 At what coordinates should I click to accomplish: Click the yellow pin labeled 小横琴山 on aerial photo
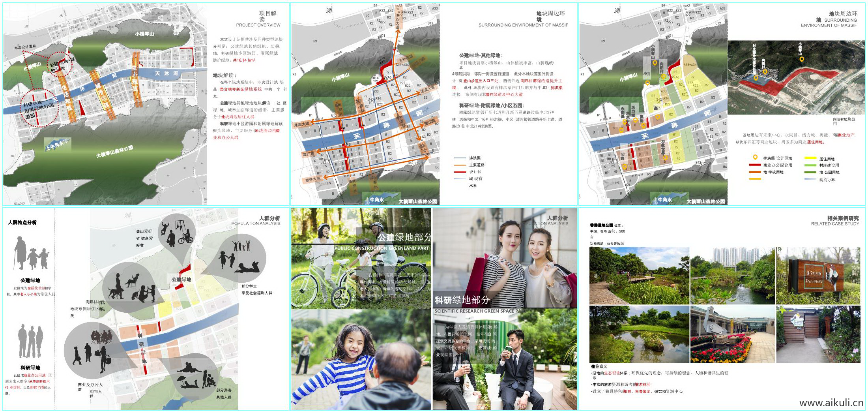click(802, 59)
